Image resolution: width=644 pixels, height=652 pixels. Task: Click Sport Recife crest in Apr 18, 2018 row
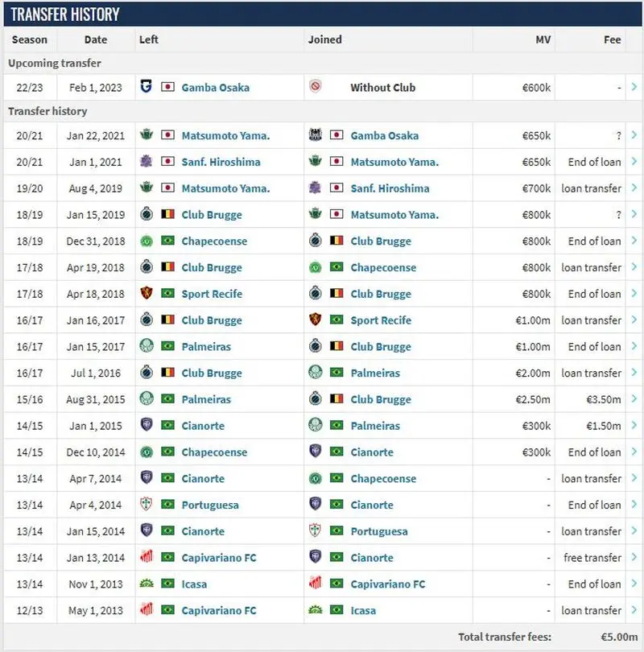(146, 293)
